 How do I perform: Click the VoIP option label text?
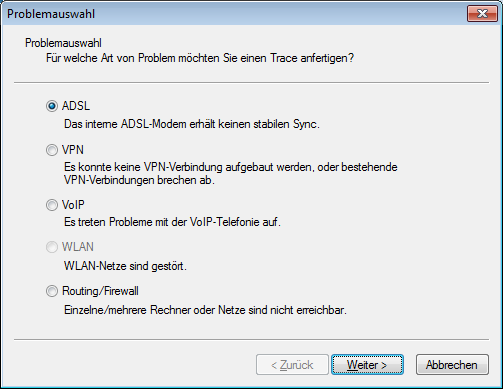[73, 205]
